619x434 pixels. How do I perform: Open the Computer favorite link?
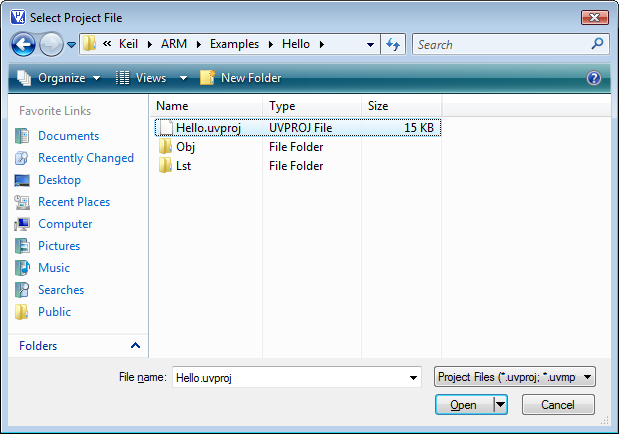coord(65,224)
